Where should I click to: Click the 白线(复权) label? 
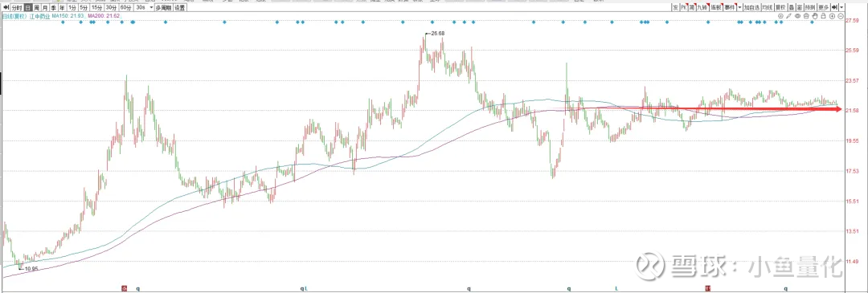click(x=14, y=16)
